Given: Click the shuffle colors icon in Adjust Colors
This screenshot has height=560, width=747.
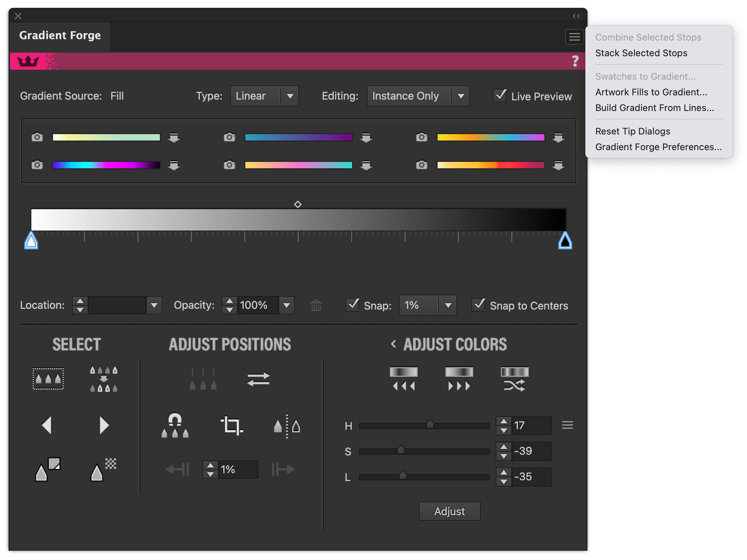Looking at the screenshot, I should click(514, 379).
